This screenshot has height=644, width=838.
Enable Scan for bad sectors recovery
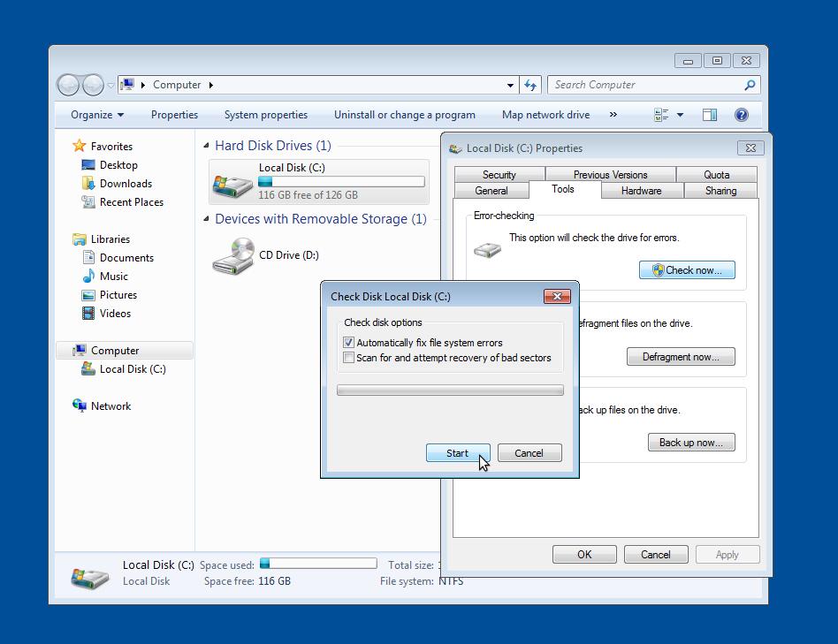(x=348, y=358)
